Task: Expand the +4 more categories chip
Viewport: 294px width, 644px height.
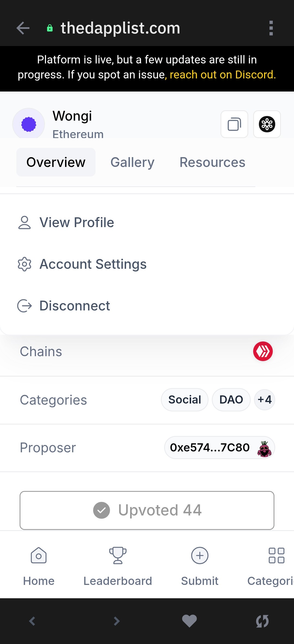Action: click(265, 400)
